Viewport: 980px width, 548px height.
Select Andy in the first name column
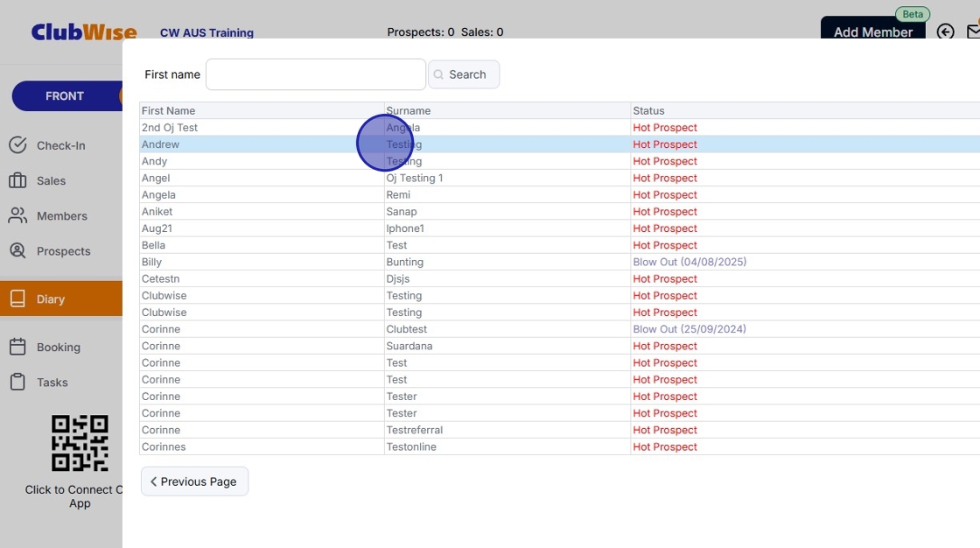(154, 161)
